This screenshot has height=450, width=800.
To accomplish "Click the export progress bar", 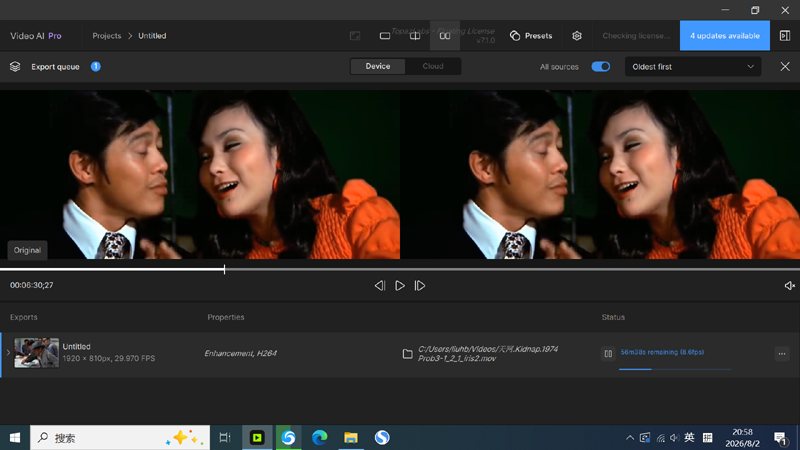I will click(x=674, y=369).
